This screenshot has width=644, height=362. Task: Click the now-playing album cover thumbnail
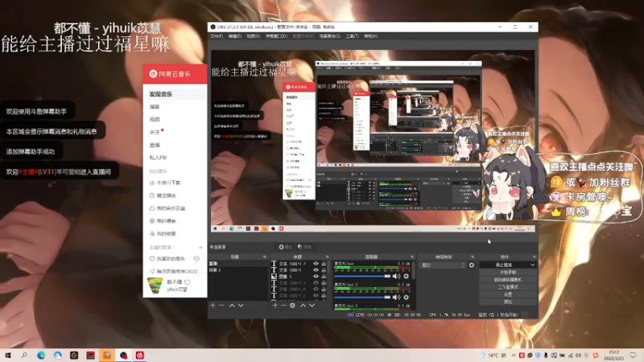[155, 286]
